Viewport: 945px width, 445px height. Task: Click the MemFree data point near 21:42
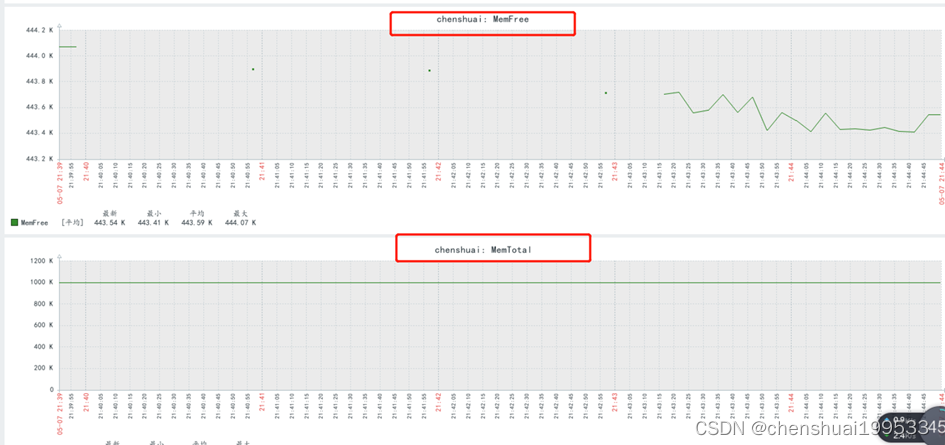(430, 71)
